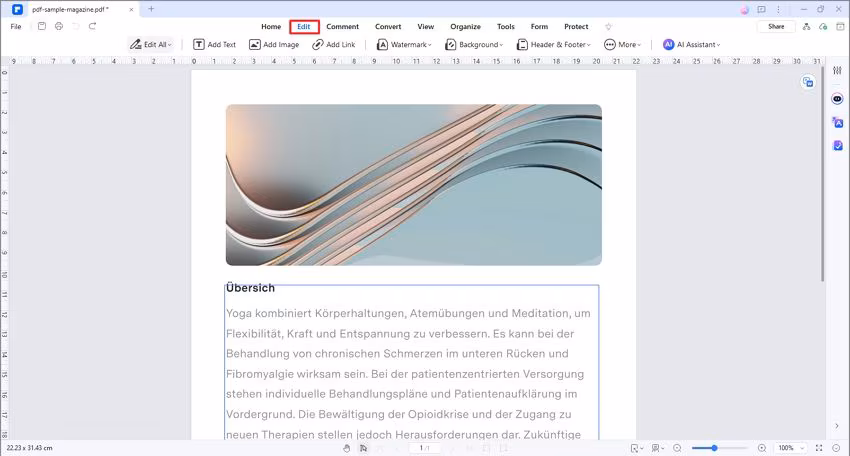
Task: Adjust the zoom slider handle
Action: (714, 448)
